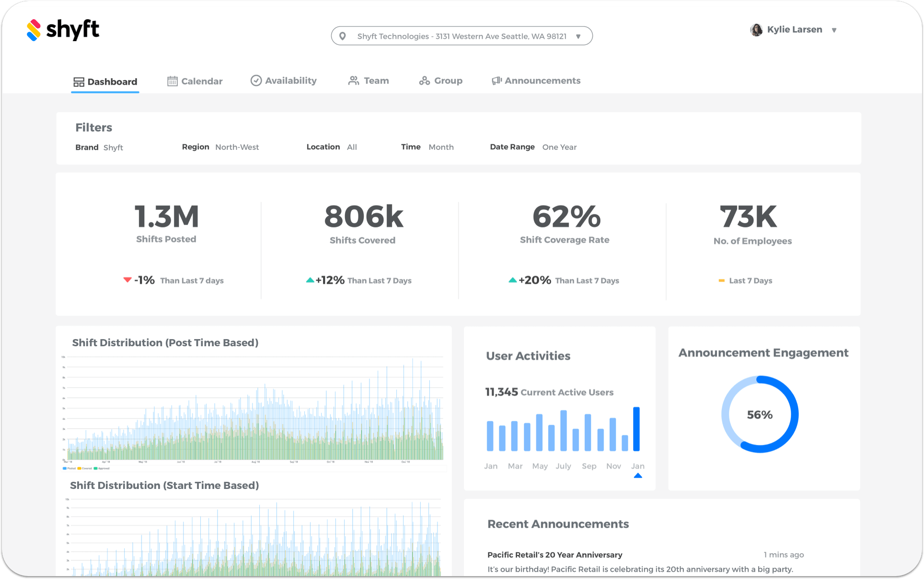Image resolution: width=924 pixels, height=579 pixels.
Task: Click the Announcements megaphone icon
Action: [x=497, y=81]
